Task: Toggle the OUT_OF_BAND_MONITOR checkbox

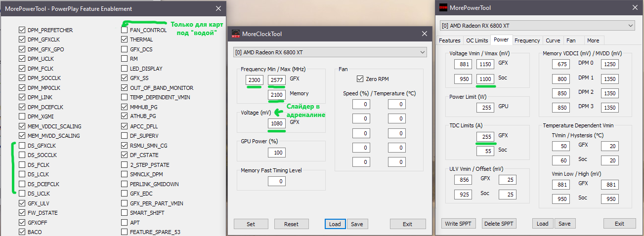Action: click(x=124, y=88)
